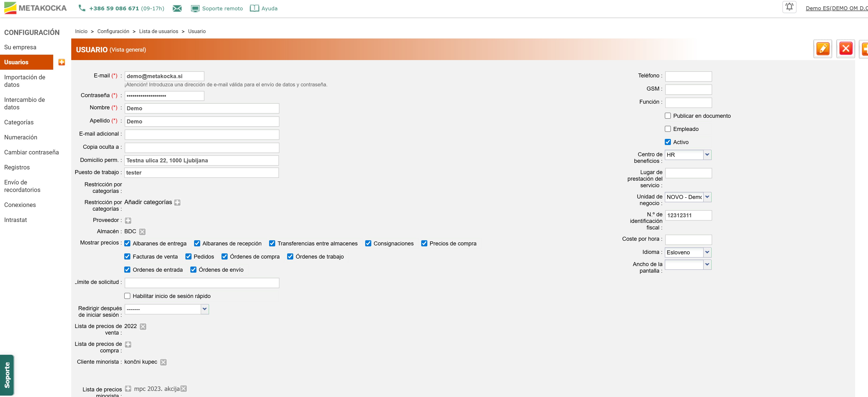Click the Teléfono input field
868x397 pixels.
coord(688,76)
